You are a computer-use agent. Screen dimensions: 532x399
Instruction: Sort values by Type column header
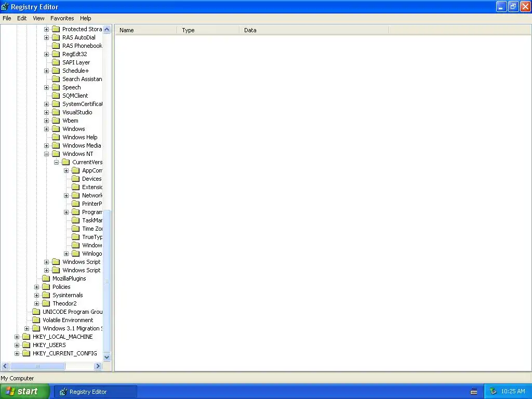pyautogui.click(x=208, y=30)
